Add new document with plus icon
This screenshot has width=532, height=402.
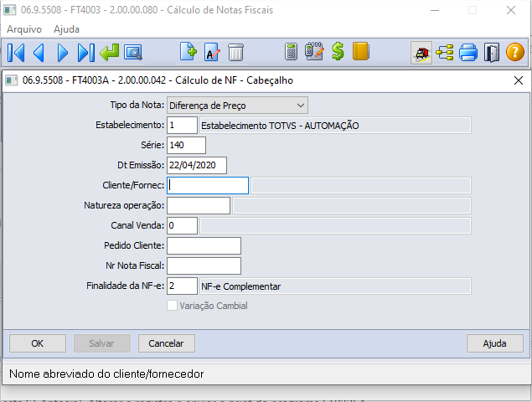point(189,52)
